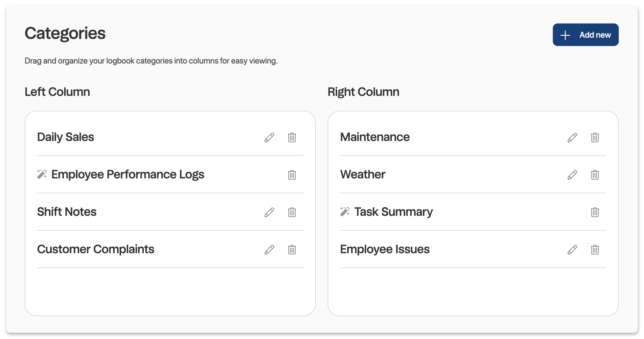Edit the Daily Sales category name
The width and height of the screenshot is (644, 339).
coord(269,137)
